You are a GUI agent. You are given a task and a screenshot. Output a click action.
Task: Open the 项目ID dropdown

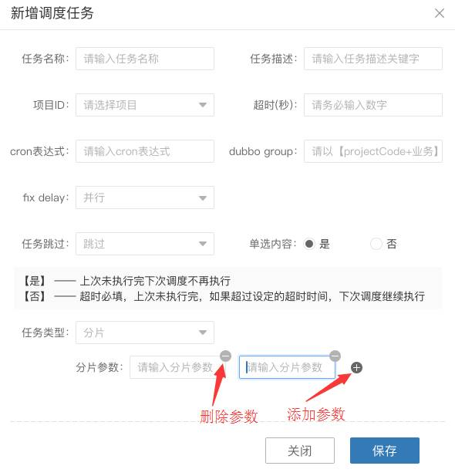tap(145, 105)
